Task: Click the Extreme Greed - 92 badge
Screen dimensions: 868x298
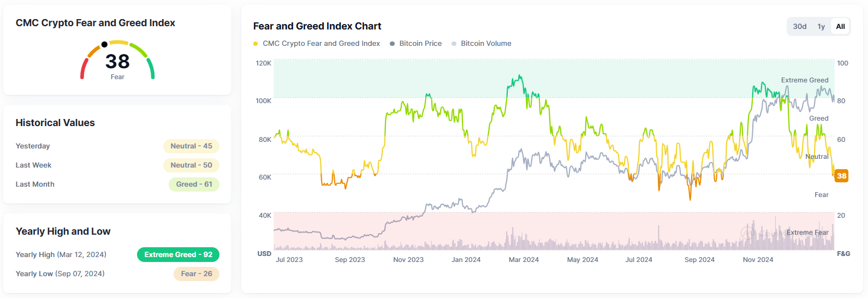Action: click(x=178, y=255)
